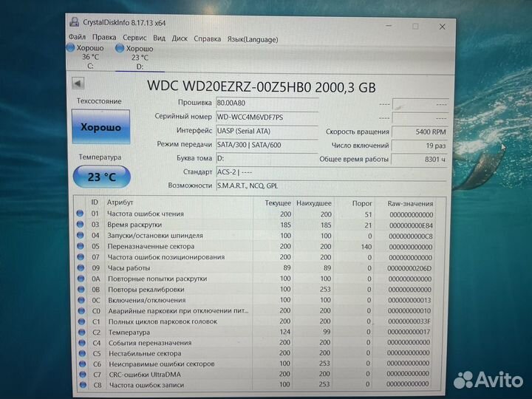Select the Время раскрутки row
Screen dimensions: 532x399
coord(255,225)
